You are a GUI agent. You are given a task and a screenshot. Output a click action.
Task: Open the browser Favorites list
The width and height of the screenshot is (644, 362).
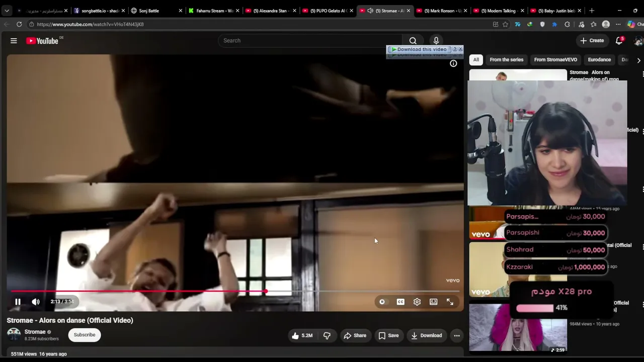click(594, 24)
